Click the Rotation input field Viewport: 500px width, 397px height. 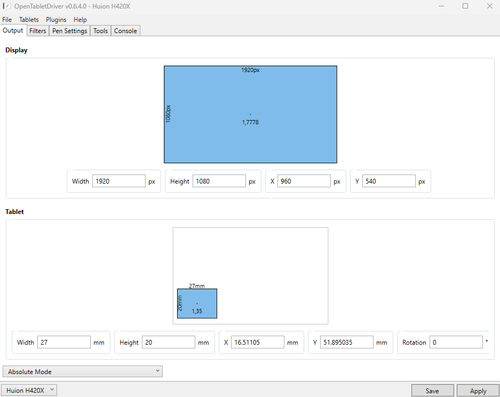tap(456, 342)
